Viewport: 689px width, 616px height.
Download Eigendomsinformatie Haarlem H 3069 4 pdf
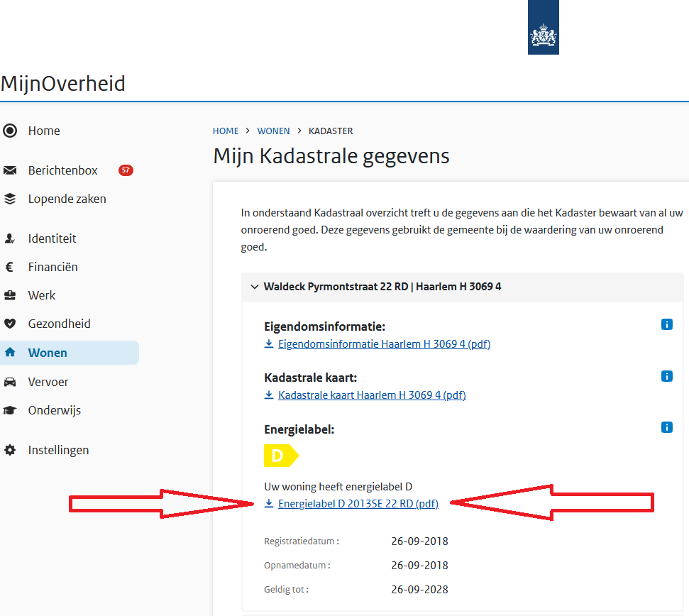tap(384, 344)
